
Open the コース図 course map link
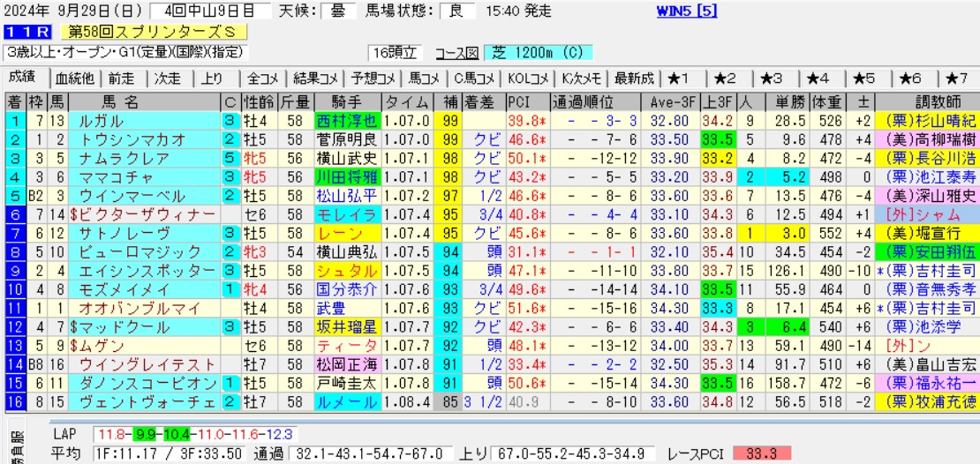(x=456, y=53)
